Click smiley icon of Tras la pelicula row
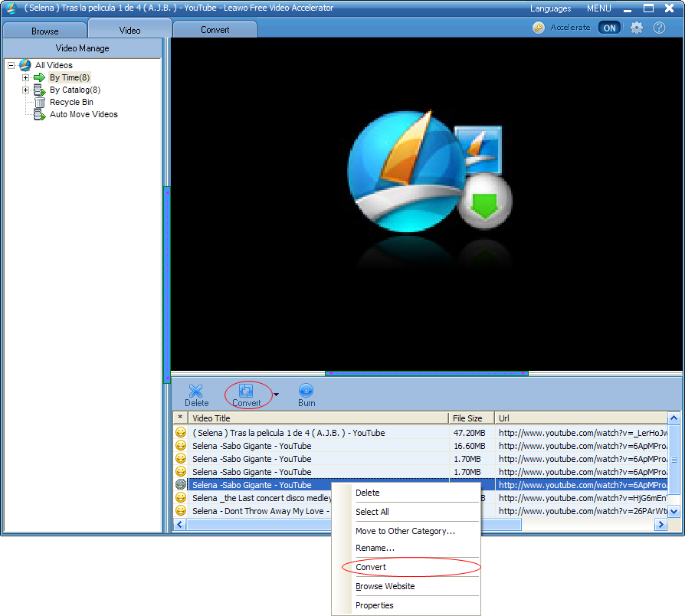The image size is (685, 616). click(180, 433)
